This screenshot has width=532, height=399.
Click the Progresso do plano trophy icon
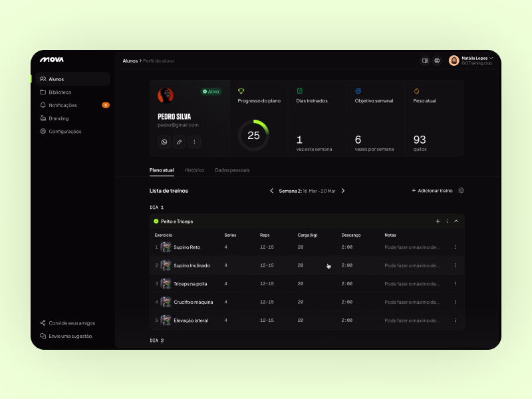pyautogui.click(x=241, y=91)
